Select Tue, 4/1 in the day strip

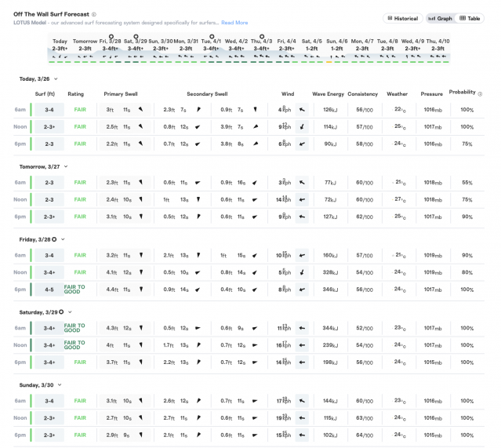(x=211, y=49)
